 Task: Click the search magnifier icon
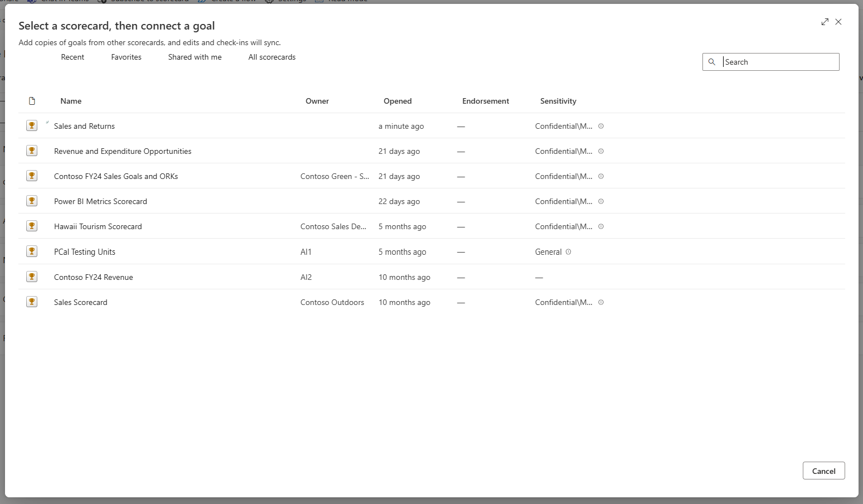(x=712, y=62)
